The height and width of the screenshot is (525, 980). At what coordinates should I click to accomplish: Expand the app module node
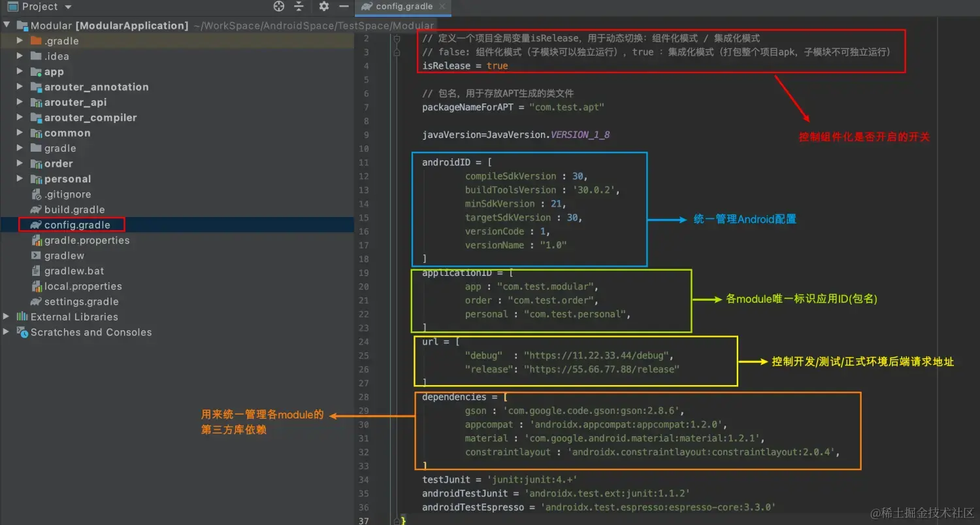click(20, 71)
